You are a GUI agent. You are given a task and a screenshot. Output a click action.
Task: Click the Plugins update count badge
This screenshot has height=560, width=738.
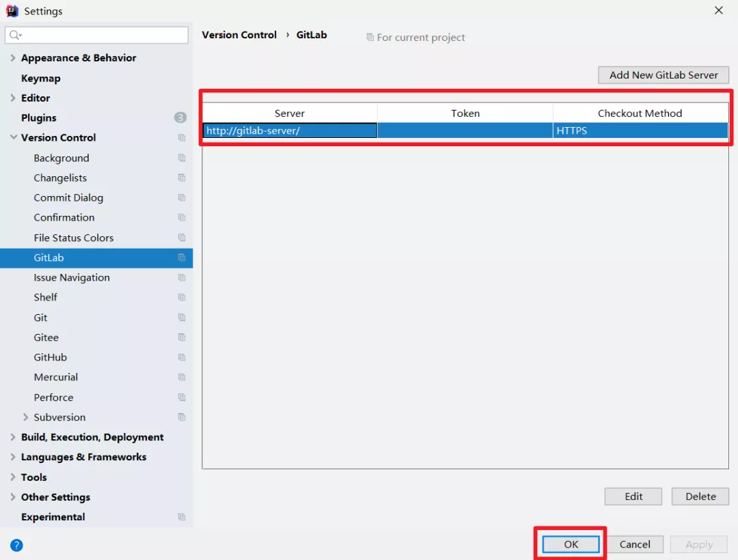click(180, 117)
